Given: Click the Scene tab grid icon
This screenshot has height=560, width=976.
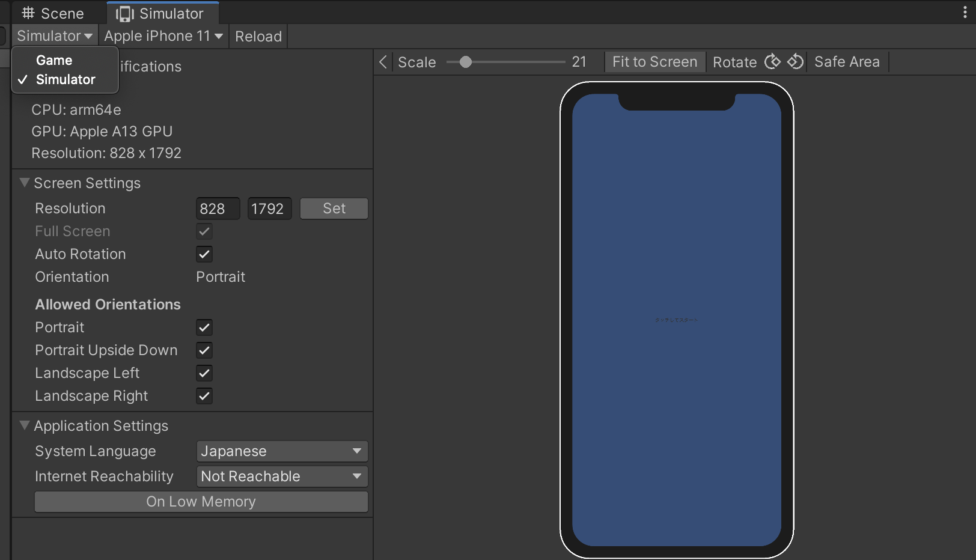Looking at the screenshot, I should point(28,13).
